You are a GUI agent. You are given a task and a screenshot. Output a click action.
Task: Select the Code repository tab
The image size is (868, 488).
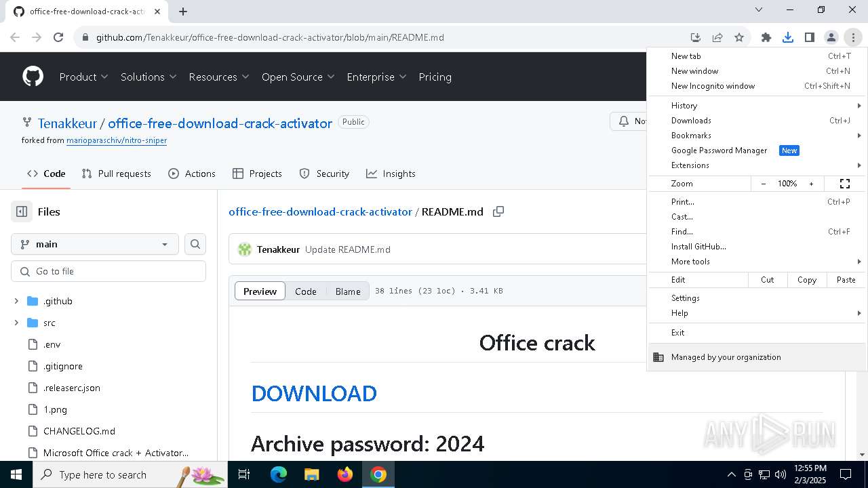click(x=46, y=174)
